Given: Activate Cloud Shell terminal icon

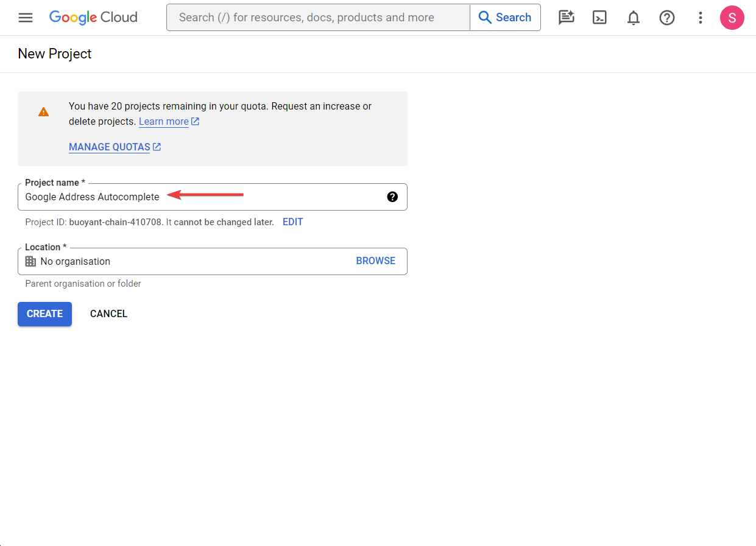Looking at the screenshot, I should tap(600, 18).
